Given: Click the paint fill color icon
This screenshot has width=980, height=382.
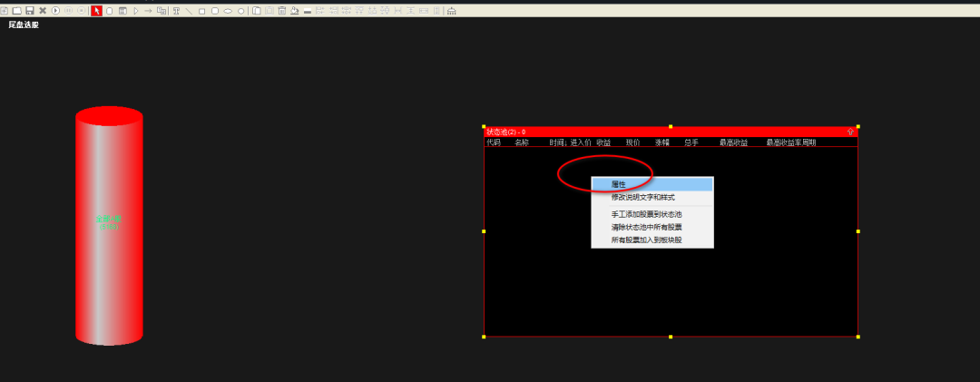Looking at the screenshot, I should click(x=294, y=11).
